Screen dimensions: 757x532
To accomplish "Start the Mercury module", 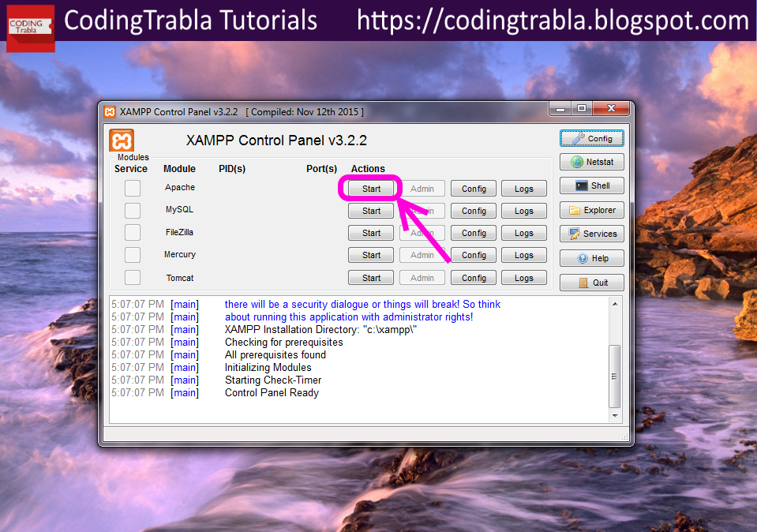I will point(371,255).
